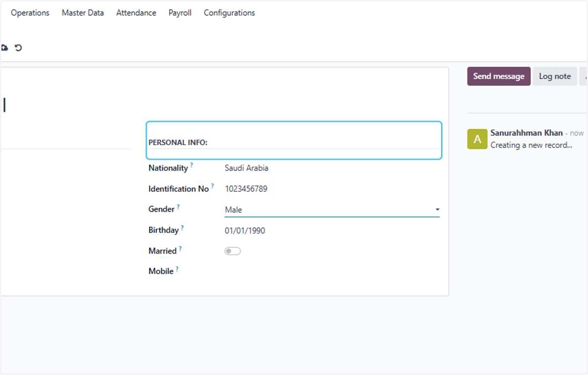Image resolution: width=588 pixels, height=375 pixels.
Task: Click the empty Mobile field
Action: (332, 271)
